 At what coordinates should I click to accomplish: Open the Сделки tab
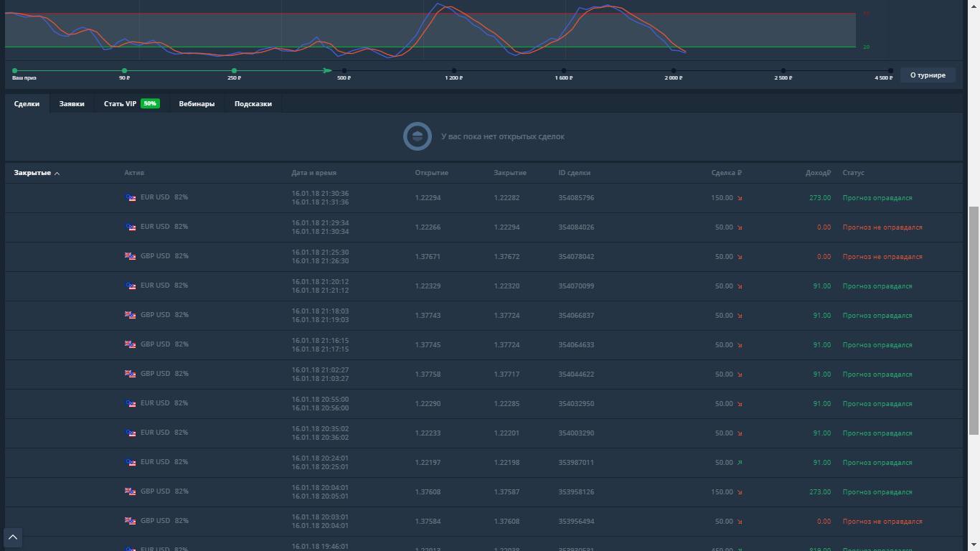coord(27,104)
